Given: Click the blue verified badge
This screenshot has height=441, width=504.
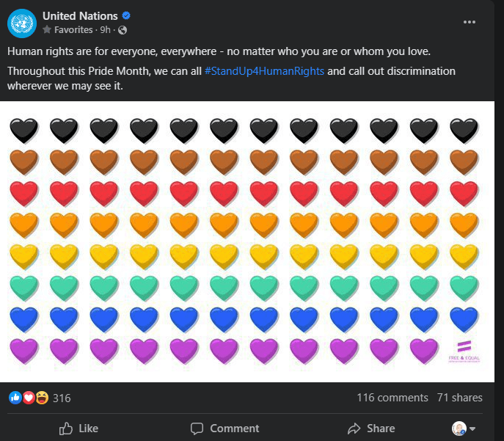Looking at the screenshot, I should point(126,15).
